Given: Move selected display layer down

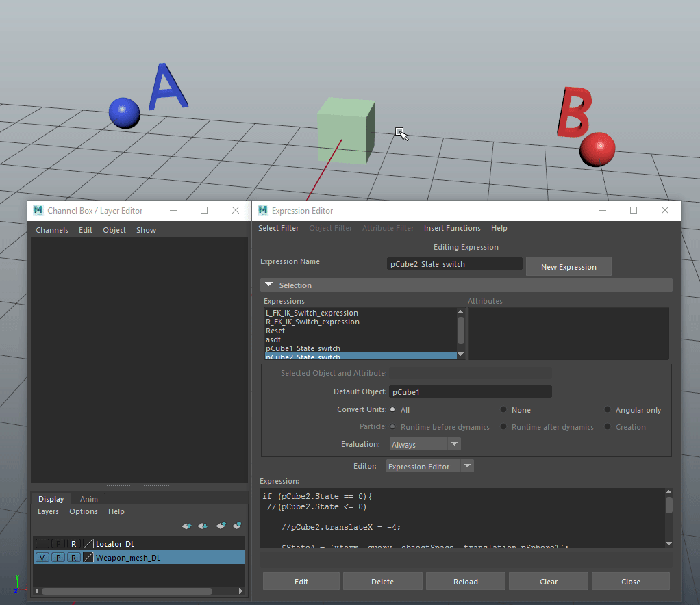Looking at the screenshot, I should [x=202, y=526].
